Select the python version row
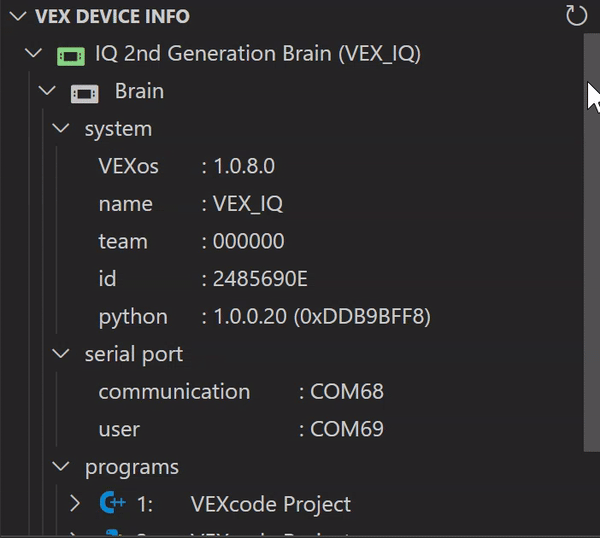Screen dimensions: 600x538 264,317
